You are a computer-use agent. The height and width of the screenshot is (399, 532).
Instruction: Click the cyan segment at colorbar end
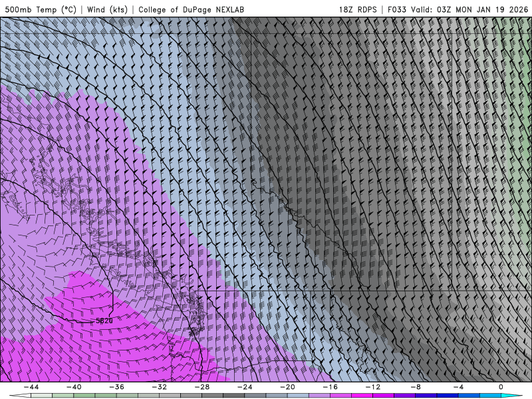point(511,395)
